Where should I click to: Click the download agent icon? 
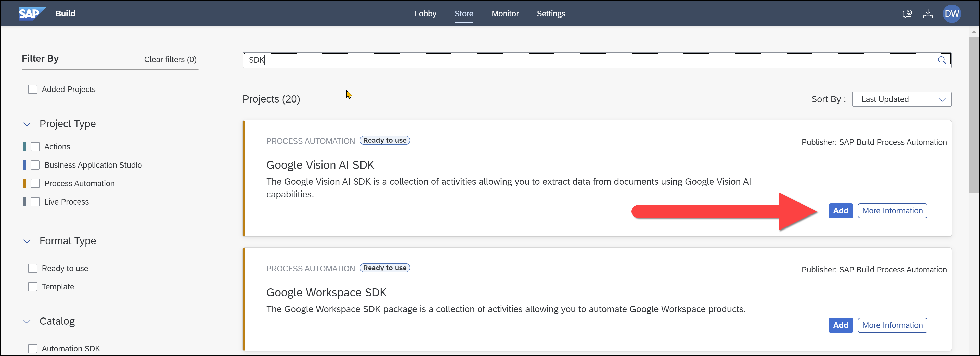pyautogui.click(x=928, y=14)
